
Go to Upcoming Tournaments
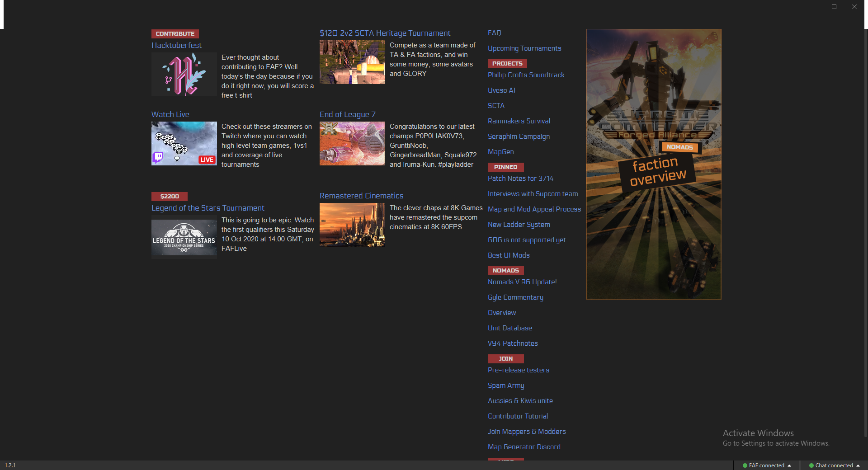tap(524, 48)
